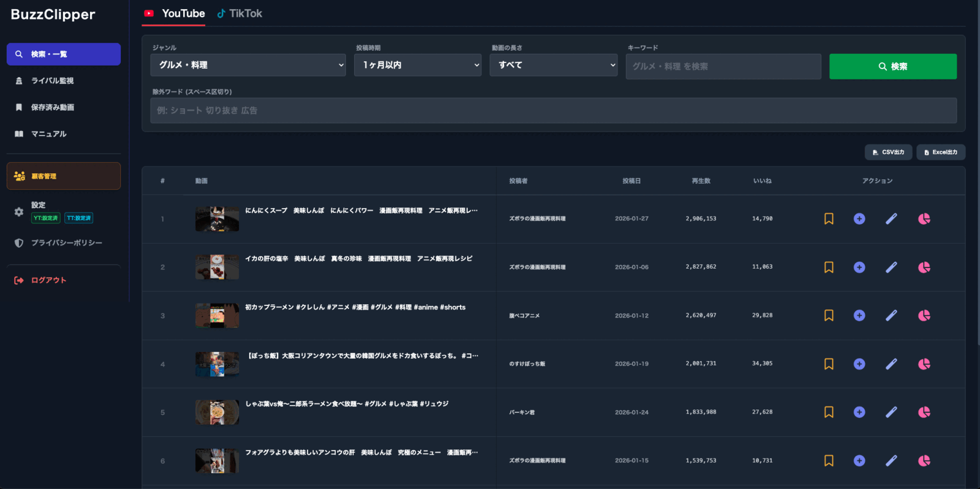Open the しゃぶ葉vs俺 video thumbnail
Viewport: 980px width, 489px height.
point(217,412)
